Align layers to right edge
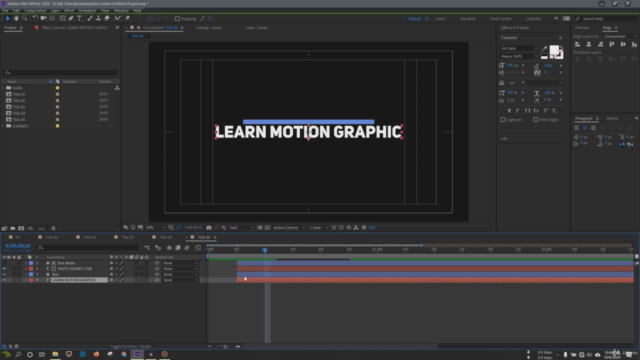The image size is (640, 360). (600, 44)
